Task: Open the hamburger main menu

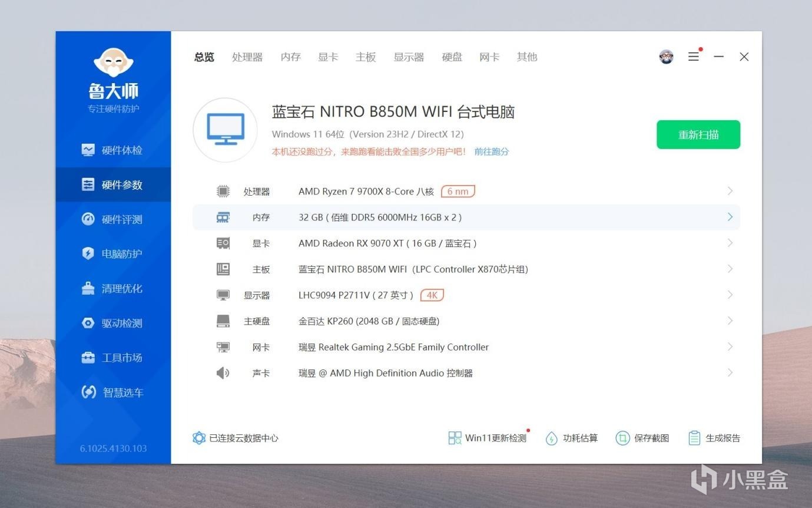Action: (694, 57)
